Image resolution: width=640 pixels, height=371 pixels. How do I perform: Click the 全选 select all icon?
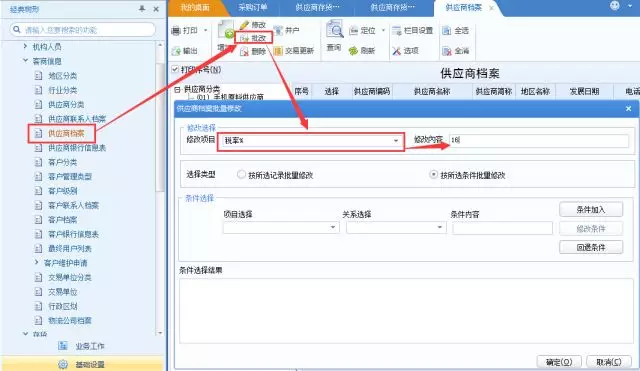[x=447, y=31]
